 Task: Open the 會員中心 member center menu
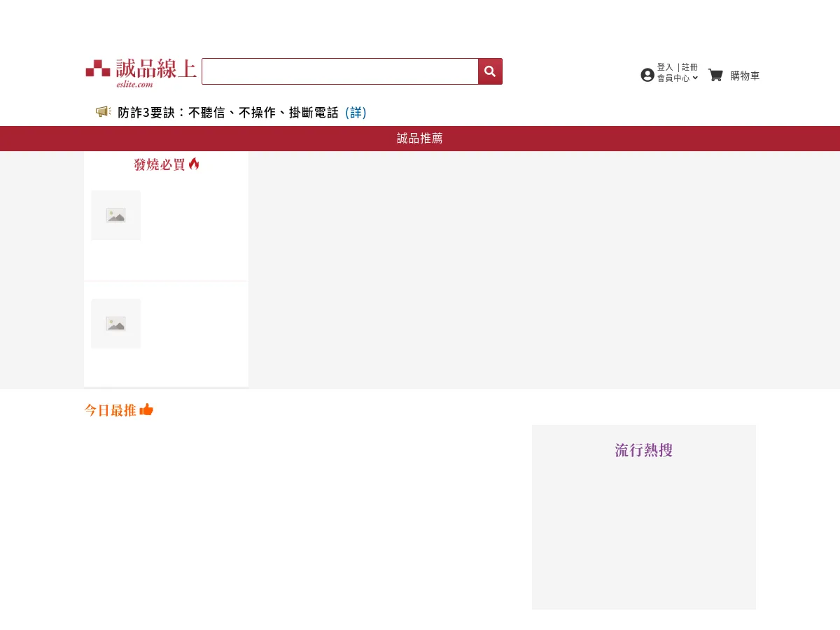coord(673,78)
